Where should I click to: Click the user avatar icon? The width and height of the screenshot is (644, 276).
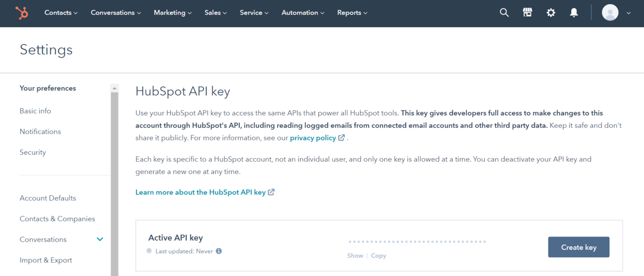click(610, 12)
